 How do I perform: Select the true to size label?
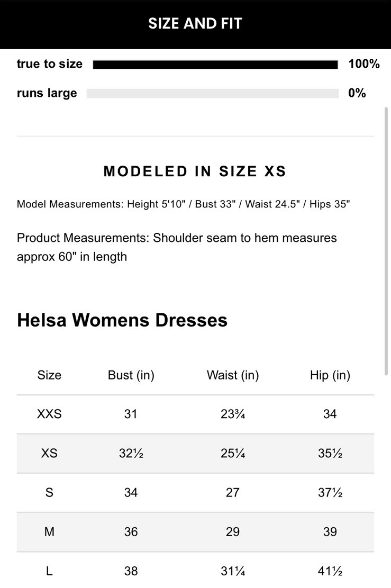pos(50,64)
